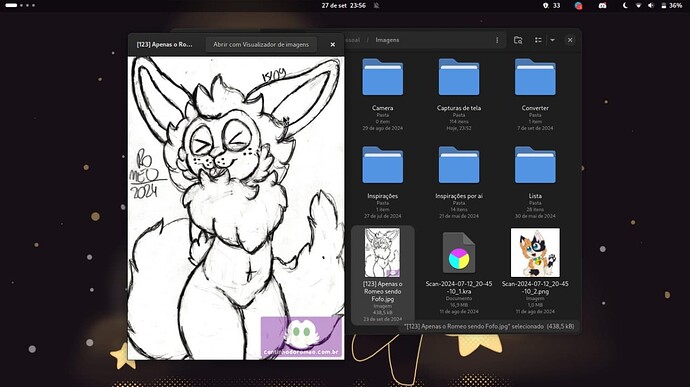Click the 'Inspirações por aí' folder name
Viewport: 690px width, 387px height.
click(x=459, y=196)
